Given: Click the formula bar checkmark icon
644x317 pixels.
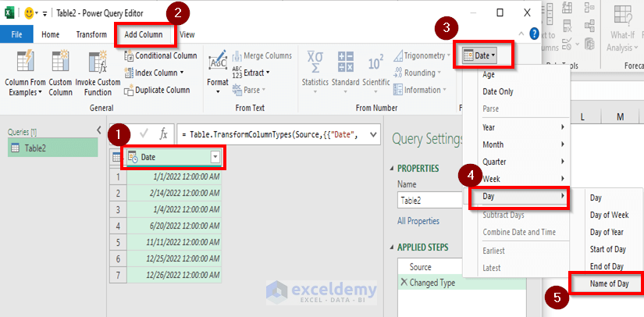Looking at the screenshot, I should 144,134.
